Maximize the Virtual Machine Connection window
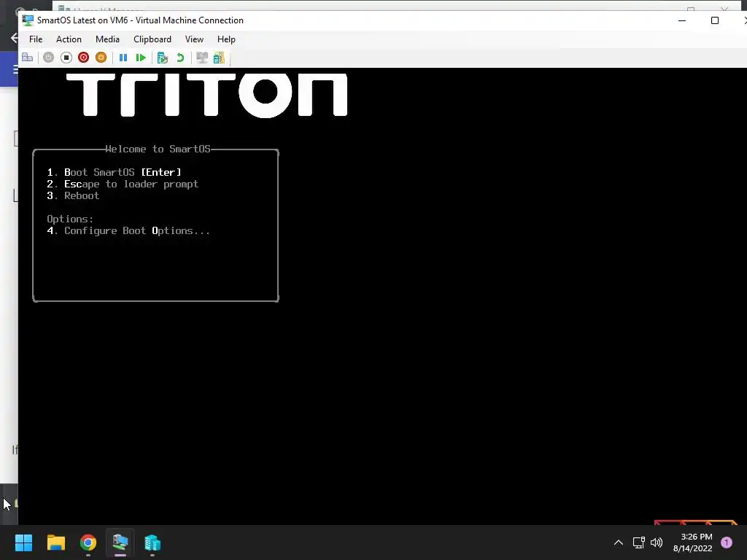This screenshot has width=747, height=560. (715, 20)
